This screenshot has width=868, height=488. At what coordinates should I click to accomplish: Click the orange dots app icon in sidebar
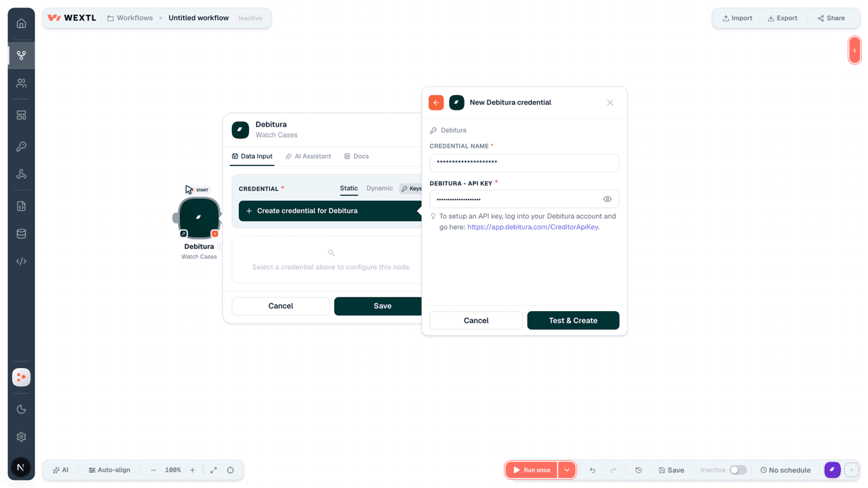[21, 378]
